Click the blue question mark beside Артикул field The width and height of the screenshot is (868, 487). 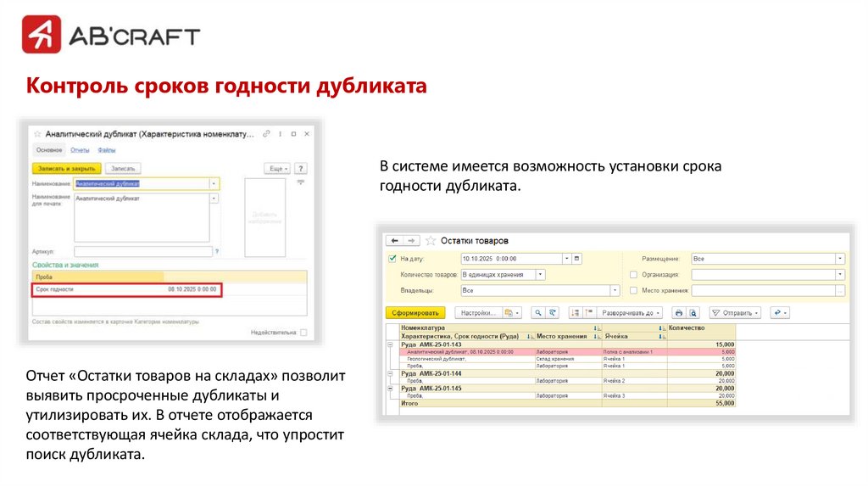(216, 251)
